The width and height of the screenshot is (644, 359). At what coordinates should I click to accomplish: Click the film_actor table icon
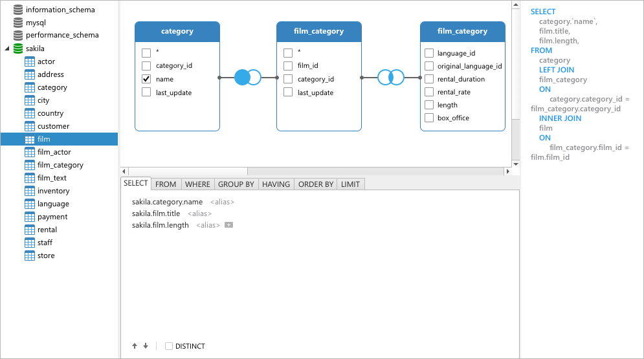pyautogui.click(x=30, y=152)
